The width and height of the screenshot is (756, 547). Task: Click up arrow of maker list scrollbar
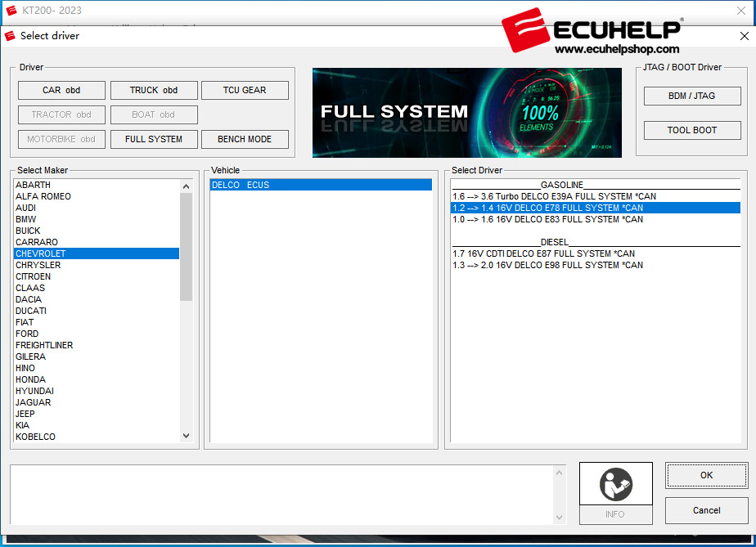coord(186,186)
